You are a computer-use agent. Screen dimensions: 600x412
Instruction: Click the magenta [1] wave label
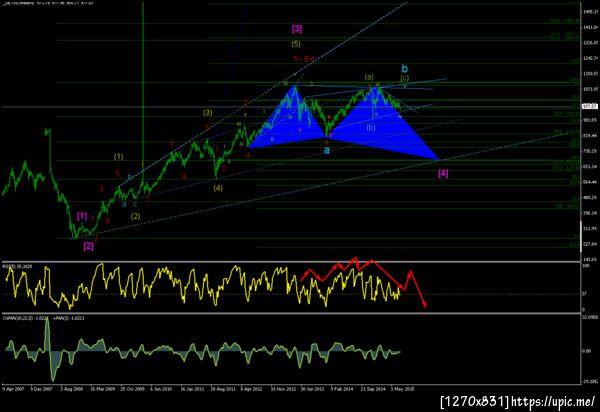point(82,216)
